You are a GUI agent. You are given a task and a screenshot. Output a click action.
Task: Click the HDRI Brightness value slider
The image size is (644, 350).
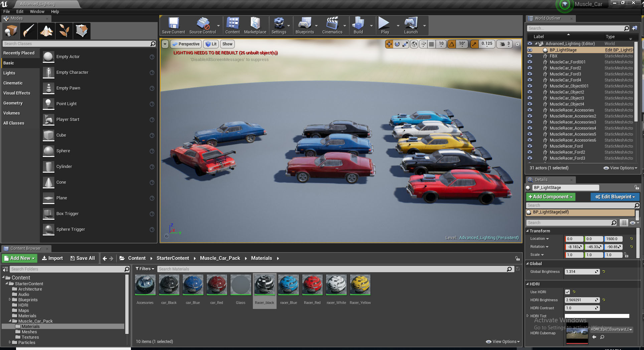click(582, 300)
